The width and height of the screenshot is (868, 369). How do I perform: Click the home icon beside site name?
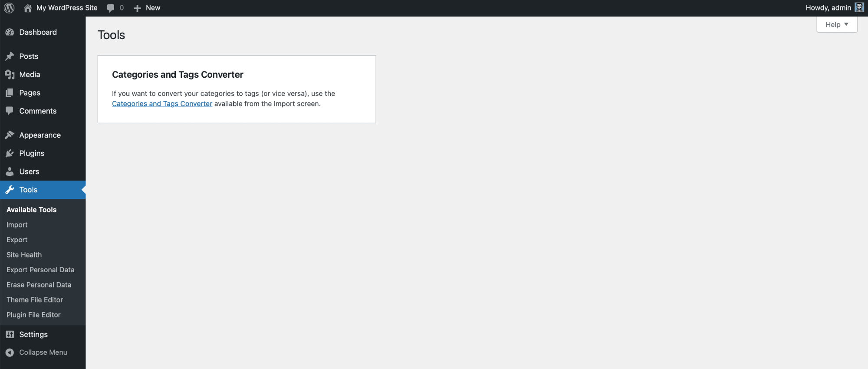tap(28, 8)
